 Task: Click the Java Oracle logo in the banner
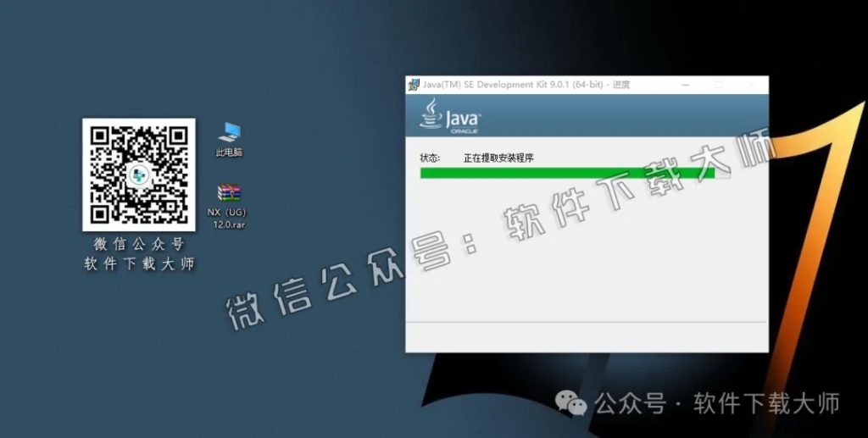[x=451, y=116]
